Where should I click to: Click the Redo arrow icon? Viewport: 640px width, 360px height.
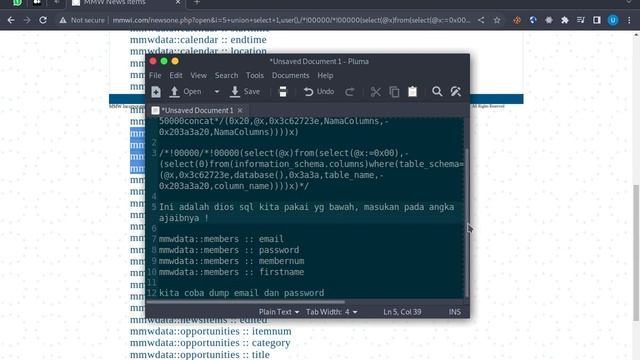(349, 92)
